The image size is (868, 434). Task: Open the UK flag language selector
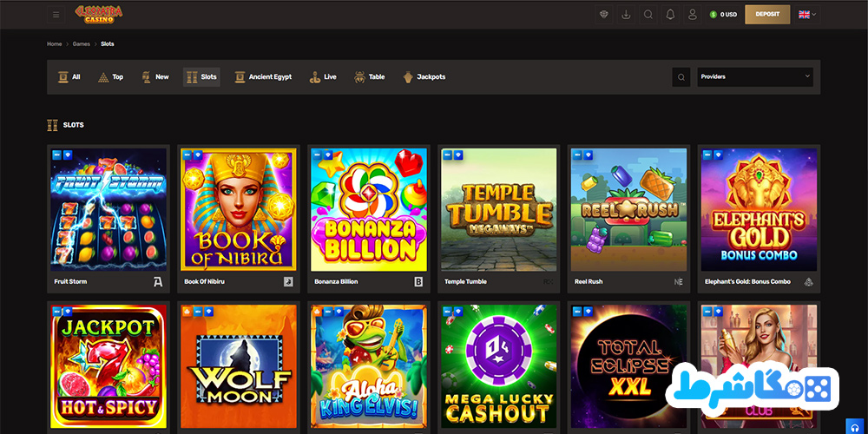point(807,15)
